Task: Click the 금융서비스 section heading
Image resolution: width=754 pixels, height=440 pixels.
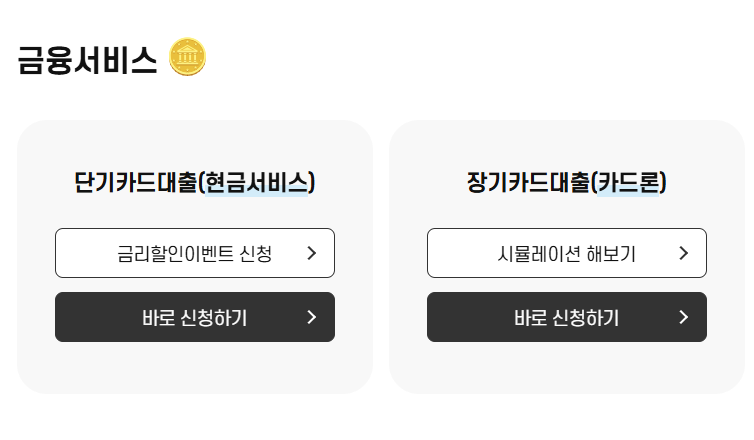Action: pyautogui.click(x=88, y=61)
